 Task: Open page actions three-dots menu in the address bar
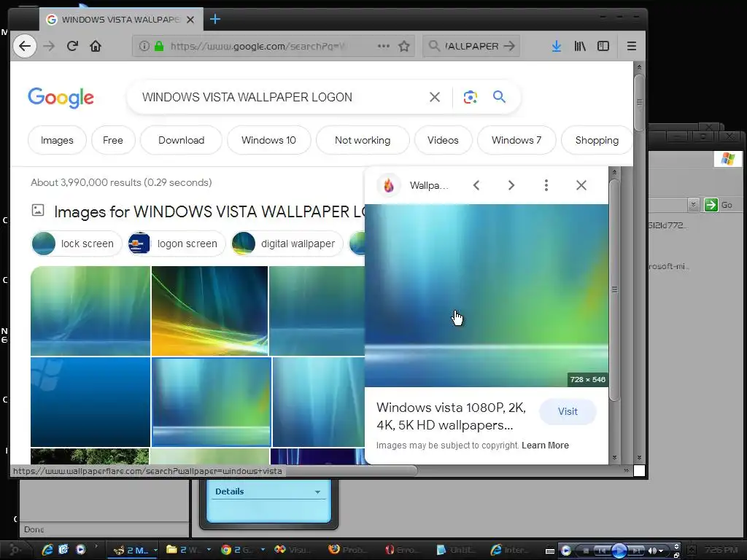(x=384, y=46)
